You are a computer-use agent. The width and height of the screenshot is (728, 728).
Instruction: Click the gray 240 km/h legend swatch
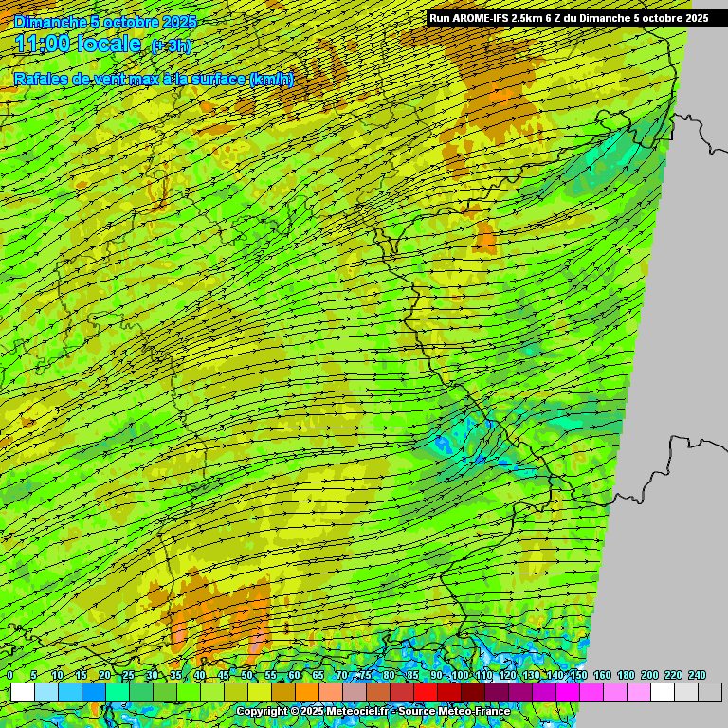click(710, 693)
